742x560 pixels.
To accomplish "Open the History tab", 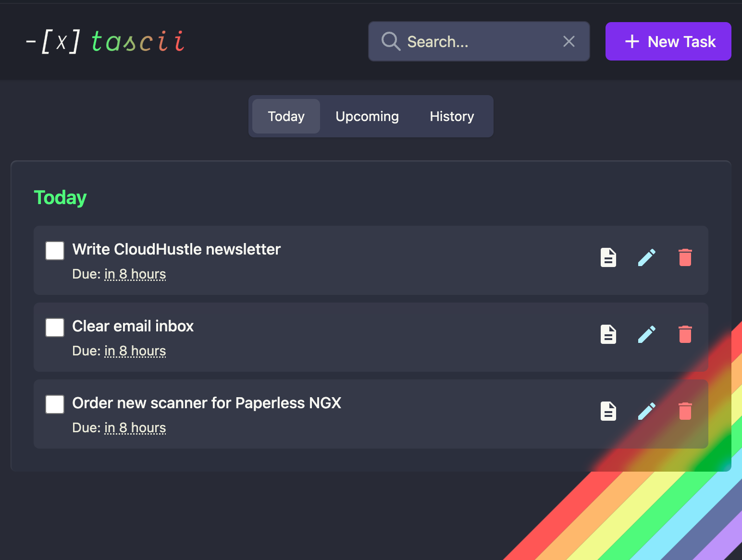I will point(452,116).
